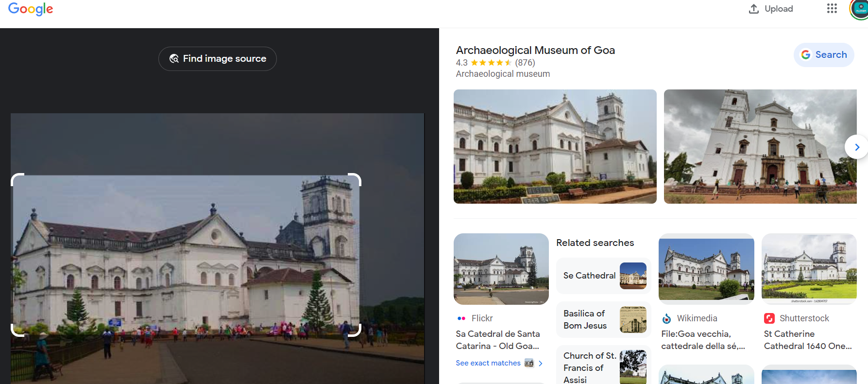The image size is (868, 384).
Task: Click the Upload icon
Action: [753, 9]
